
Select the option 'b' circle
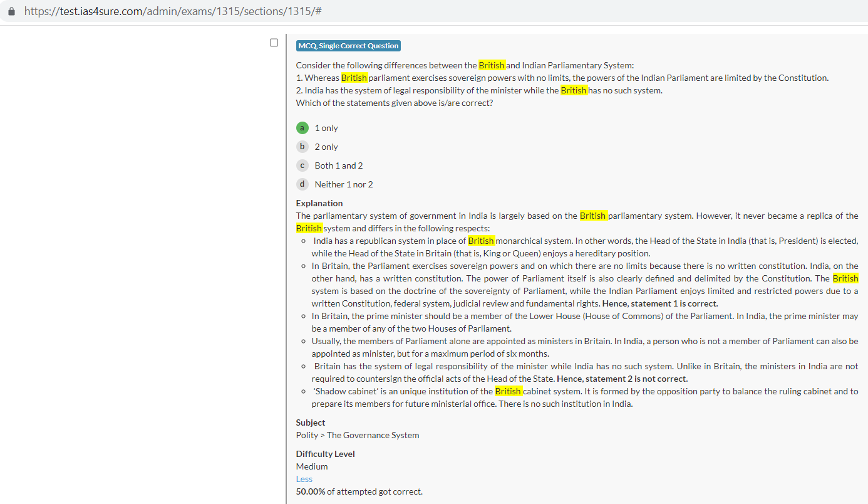pos(302,147)
